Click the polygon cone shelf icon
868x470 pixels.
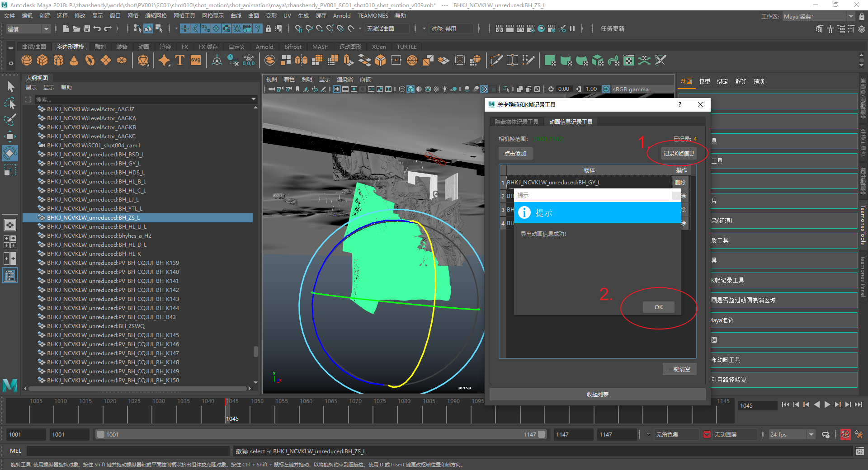coord(74,61)
